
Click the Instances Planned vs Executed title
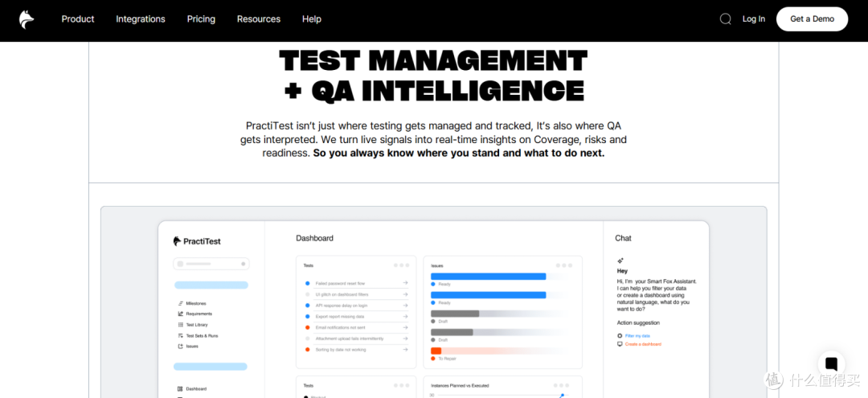point(460,385)
